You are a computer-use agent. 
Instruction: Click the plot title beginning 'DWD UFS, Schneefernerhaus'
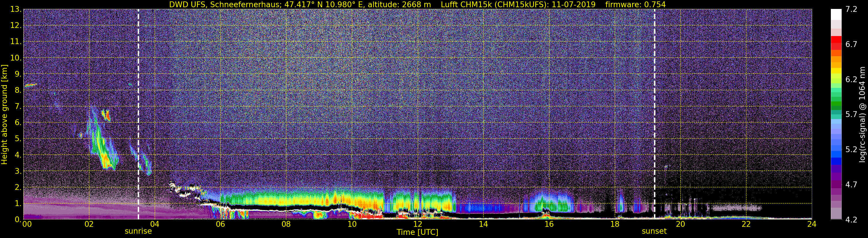click(x=417, y=4)
